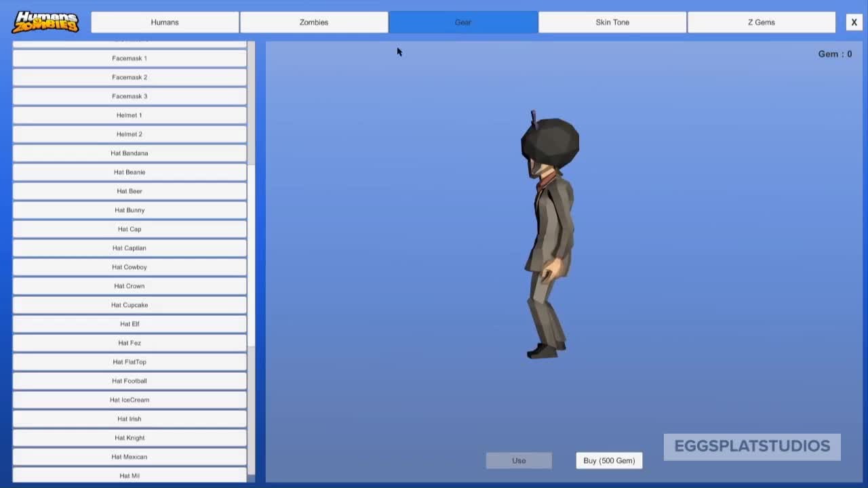Choose Hat Crown from the list
The width and height of the screenshot is (868, 488).
(130, 286)
